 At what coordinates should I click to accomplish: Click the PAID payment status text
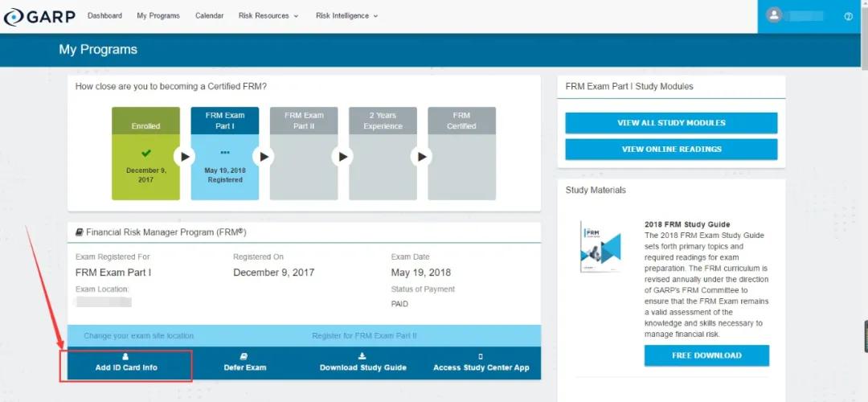coord(399,304)
